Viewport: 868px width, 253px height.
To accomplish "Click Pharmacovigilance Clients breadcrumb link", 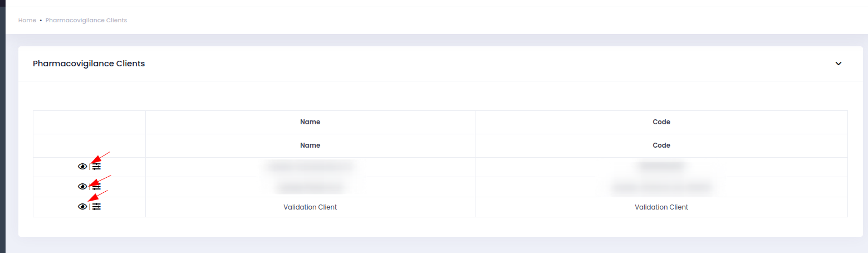I will point(86,20).
